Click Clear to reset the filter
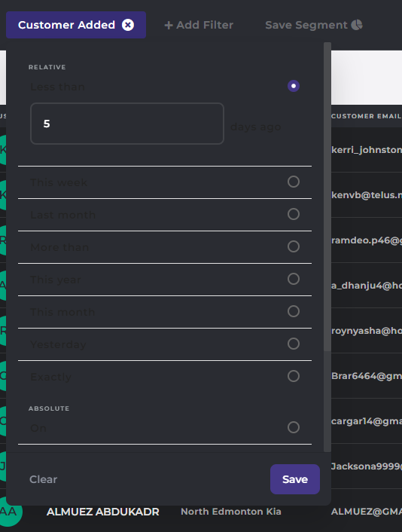 tap(44, 479)
